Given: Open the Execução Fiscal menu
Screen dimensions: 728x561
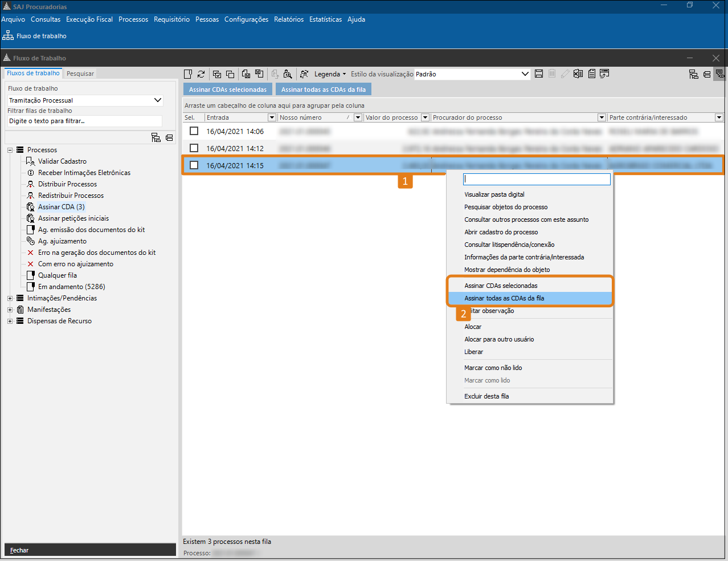Looking at the screenshot, I should click(x=89, y=19).
